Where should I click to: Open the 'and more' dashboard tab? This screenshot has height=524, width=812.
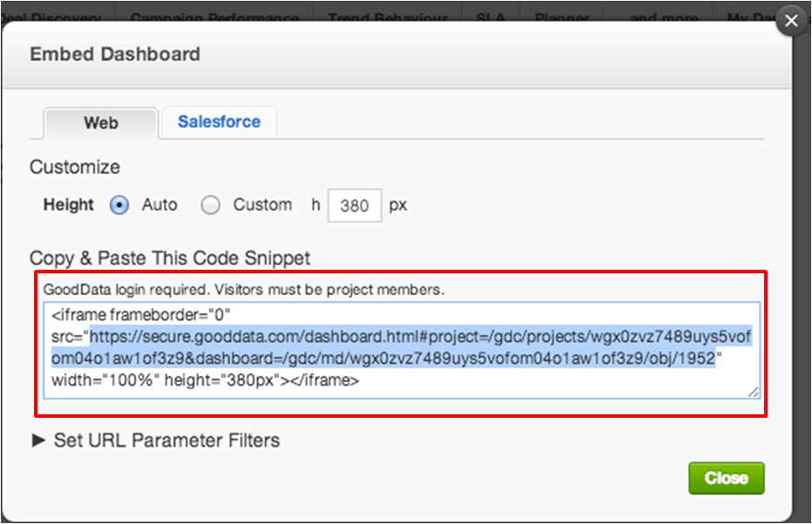(664, 16)
